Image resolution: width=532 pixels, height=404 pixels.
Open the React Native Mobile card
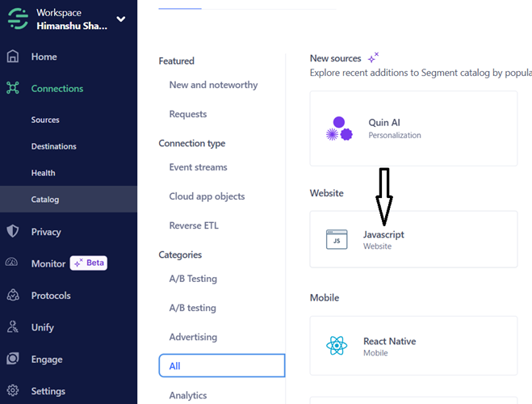click(x=413, y=346)
